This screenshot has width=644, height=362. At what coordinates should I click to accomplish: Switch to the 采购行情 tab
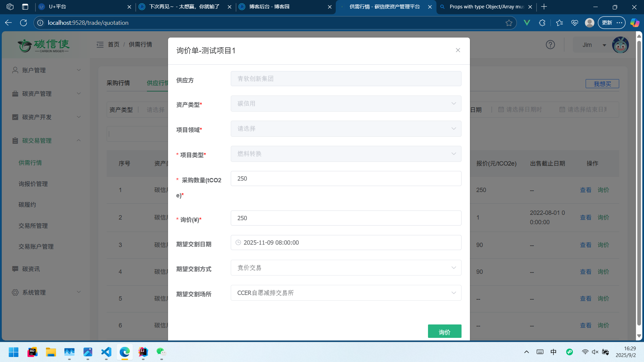pos(118,83)
